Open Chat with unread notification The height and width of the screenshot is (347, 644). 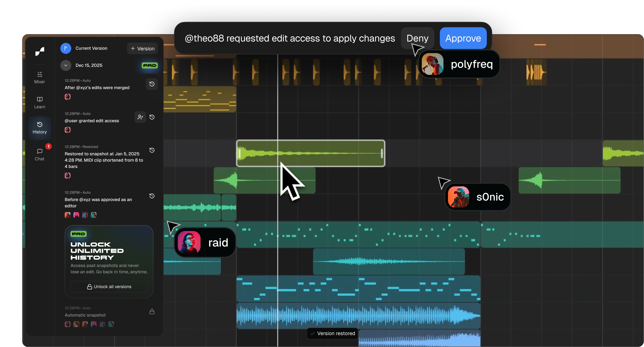point(39,155)
